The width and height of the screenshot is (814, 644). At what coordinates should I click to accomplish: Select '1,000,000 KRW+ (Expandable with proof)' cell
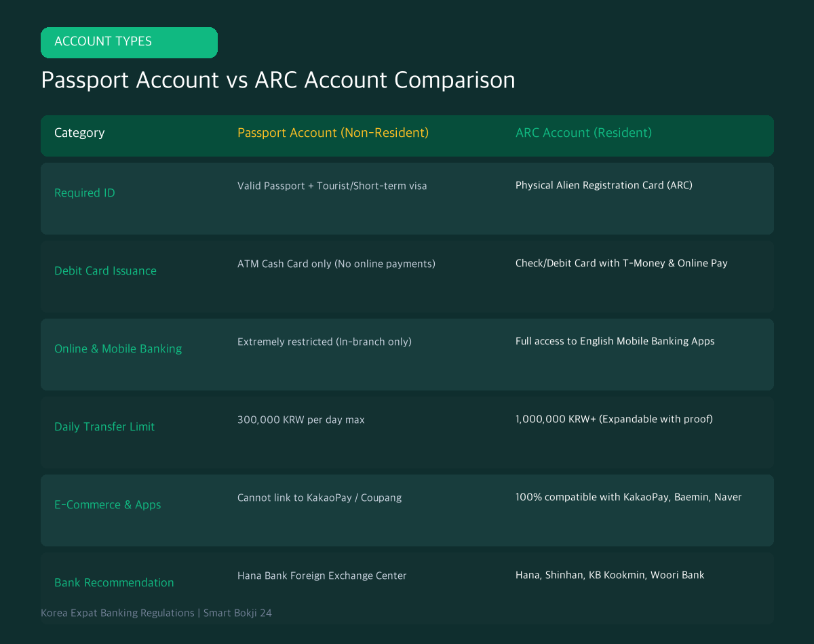614,419
